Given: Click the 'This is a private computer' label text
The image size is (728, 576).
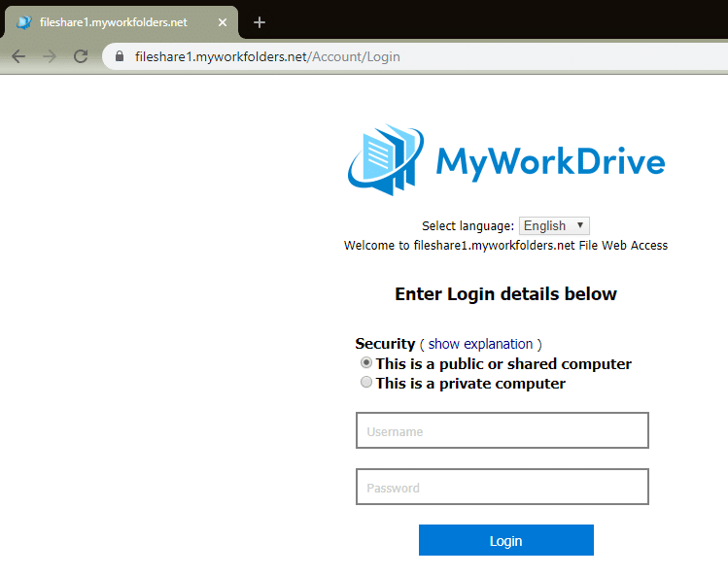Looking at the screenshot, I should pyautogui.click(x=470, y=384).
